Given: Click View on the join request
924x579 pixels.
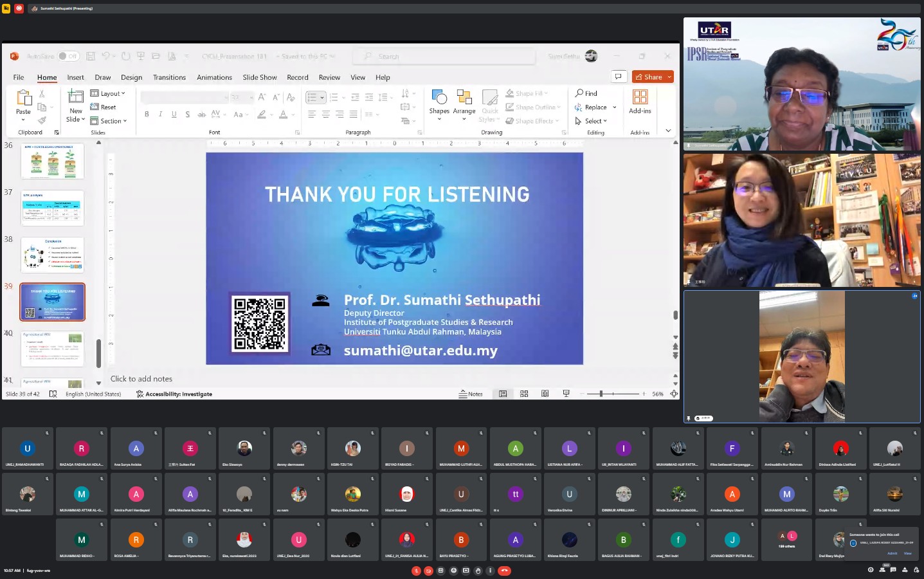Looking at the screenshot, I should point(907,553).
